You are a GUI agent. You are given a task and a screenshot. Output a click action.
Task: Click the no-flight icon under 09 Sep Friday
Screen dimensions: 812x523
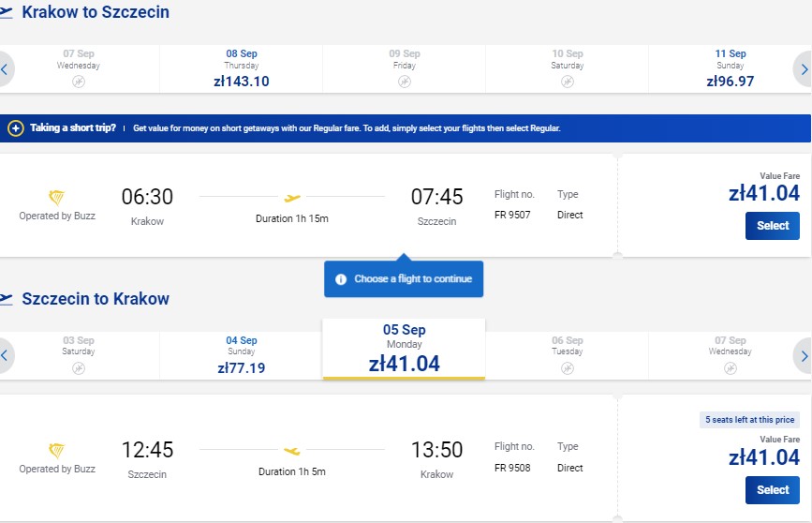pos(405,82)
